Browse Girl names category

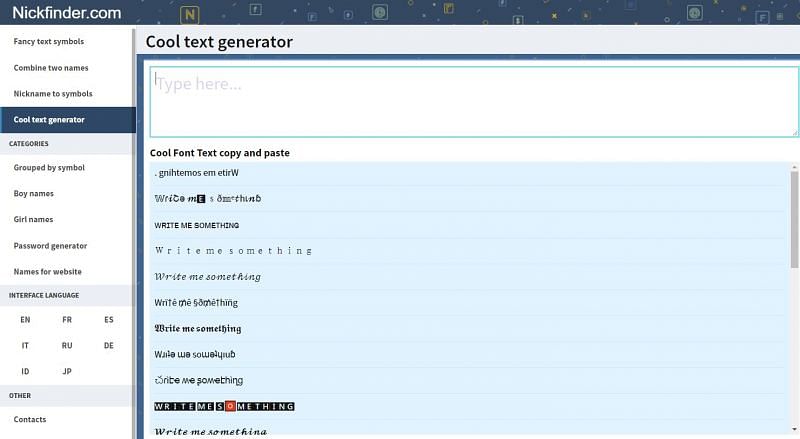(33, 220)
